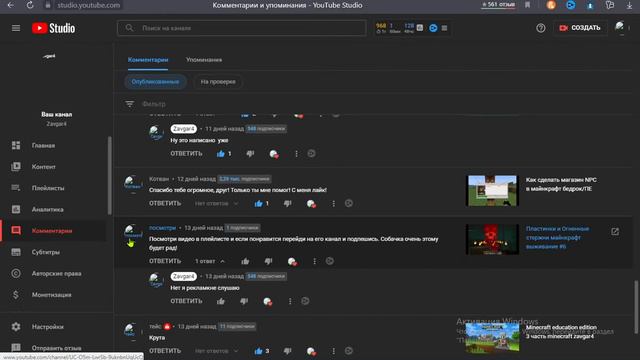The width and height of the screenshot is (640, 360).
Task: Dislike the 'Ну это написано уже' comment
Action: coord(250,153)
